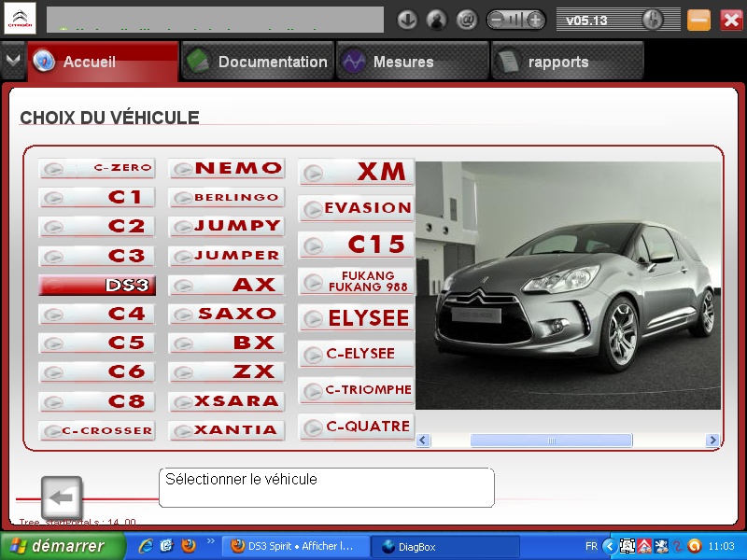Click the zoom minus button
Screen dimensions: 747x560
point(497,20)
